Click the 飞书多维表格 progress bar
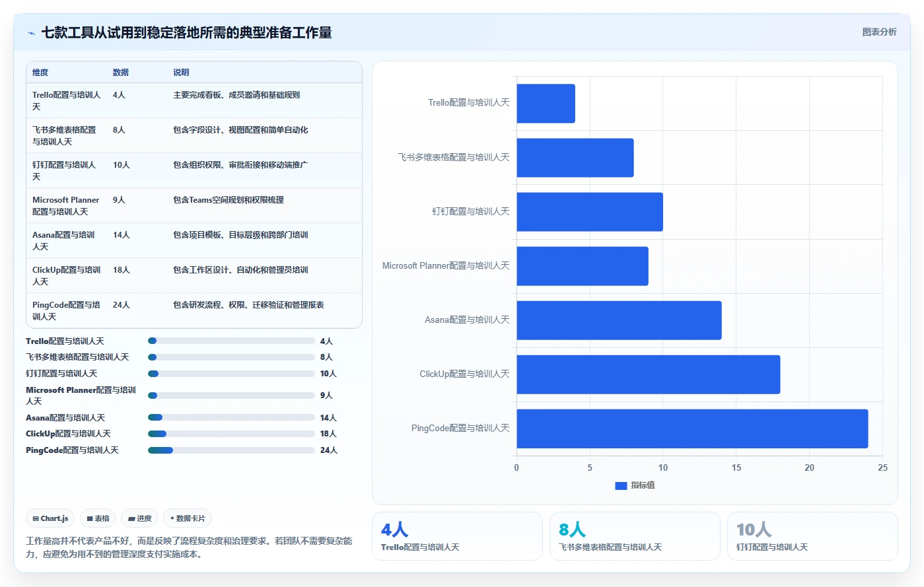The image size is (924, 587). 231,357
